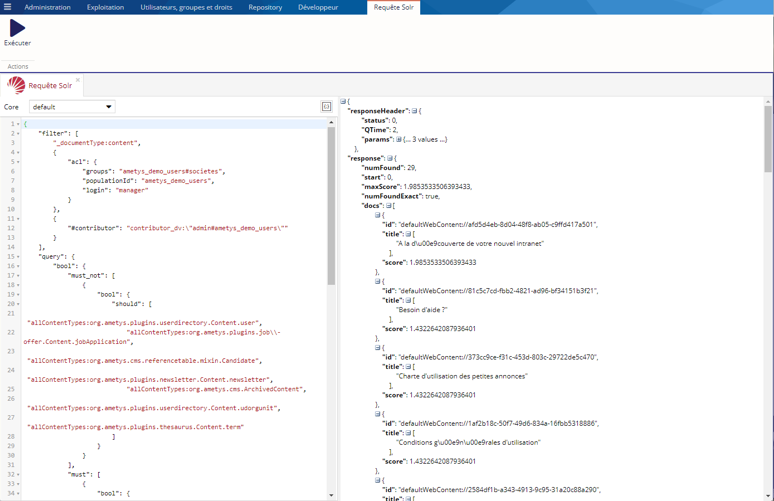Place cursor on "_documentType:content" line
774x501 pixels.
[98, 143]
